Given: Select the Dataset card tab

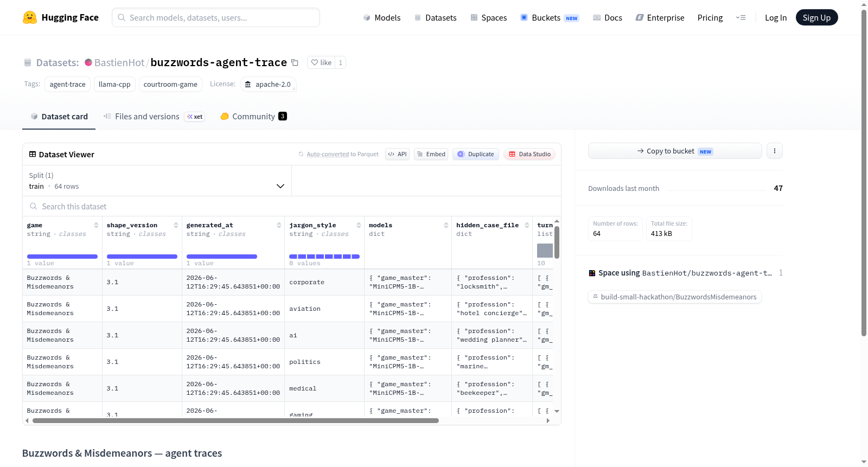Looking at the screenshot, I should [59, 116].
